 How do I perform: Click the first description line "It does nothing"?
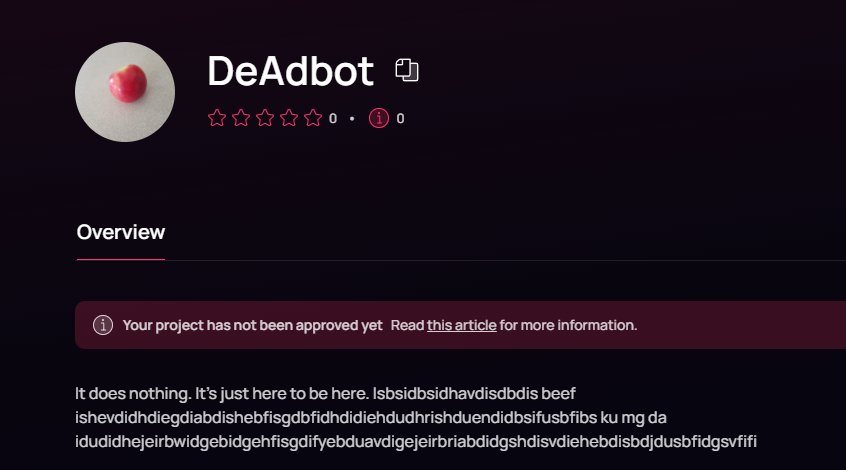[x=325, y=393]
